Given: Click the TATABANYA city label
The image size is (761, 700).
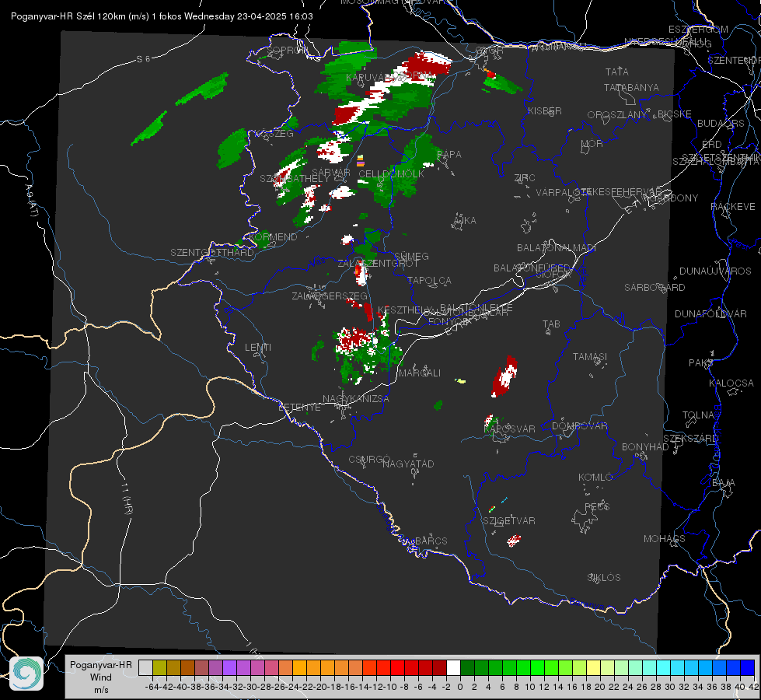Looking at the screenshot, I should [631, 87].
